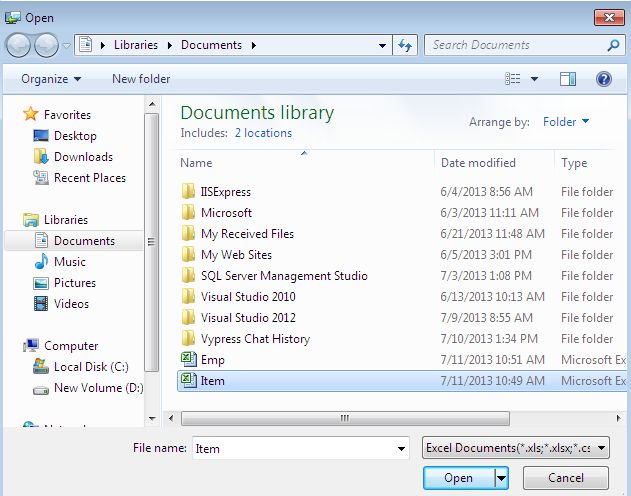Viewport: 631px width, 496px height.
Task: Open the split arrow beside Open button
Action: pos(501,478)
